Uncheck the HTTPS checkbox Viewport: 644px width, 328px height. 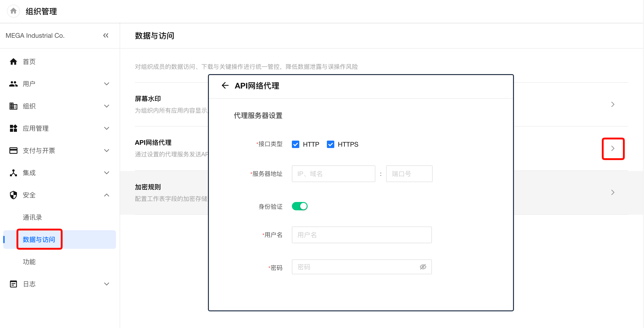point(330,144)
